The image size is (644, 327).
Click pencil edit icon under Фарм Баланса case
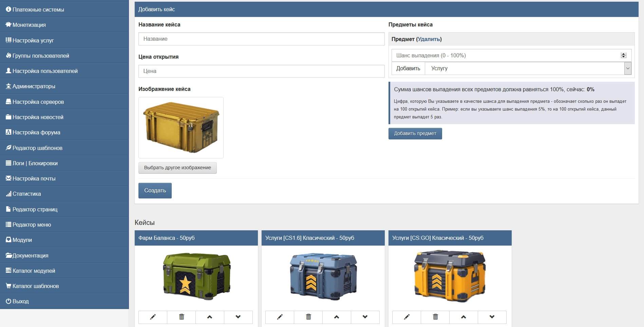(153, 317)
